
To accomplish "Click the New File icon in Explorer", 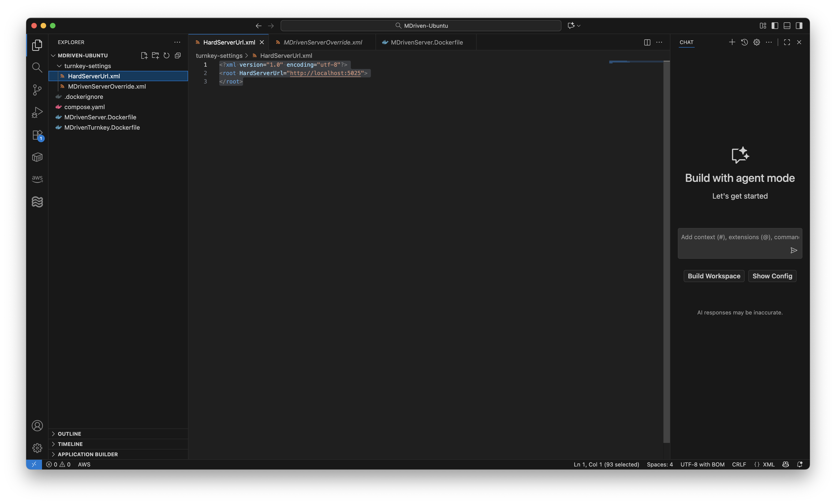I will coord(144,56).
